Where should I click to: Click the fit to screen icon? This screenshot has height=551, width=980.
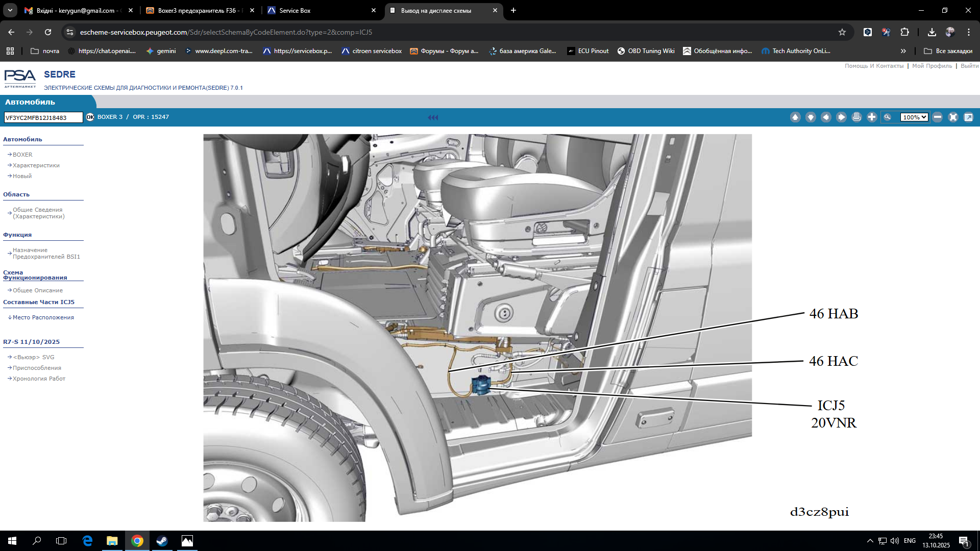pyautogui.click(x=953, y=117)
